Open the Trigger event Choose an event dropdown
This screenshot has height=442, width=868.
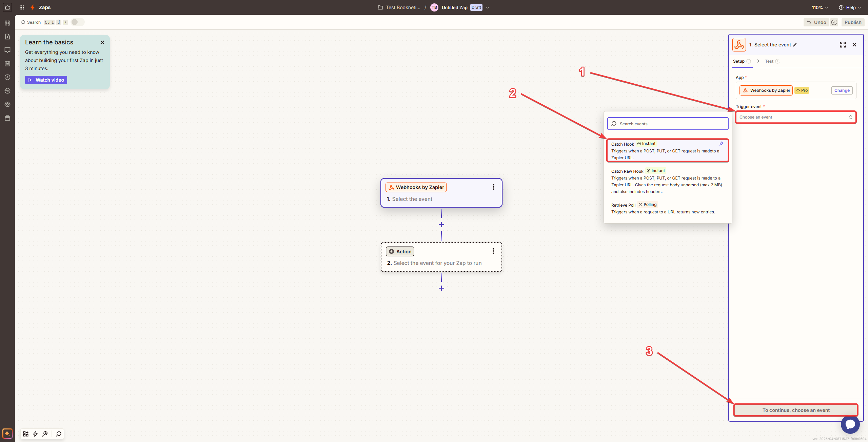(796, 117)
